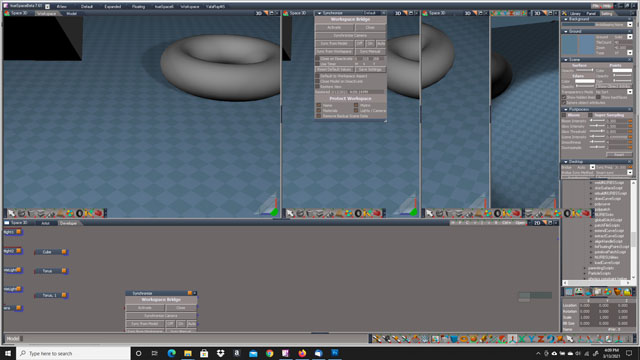Open Firefox from the Windows taskbar
Screen dimensions: 640x360
[x=302, y=353]
